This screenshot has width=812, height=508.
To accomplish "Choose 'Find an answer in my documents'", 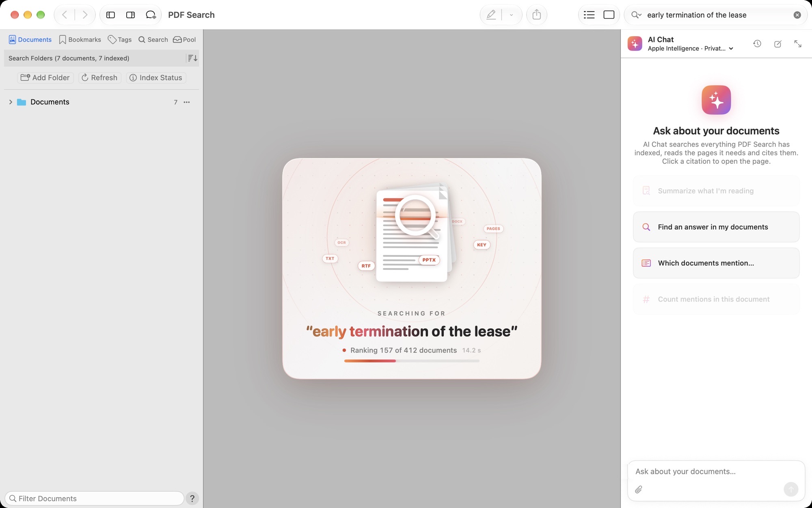I will [716, 227].
